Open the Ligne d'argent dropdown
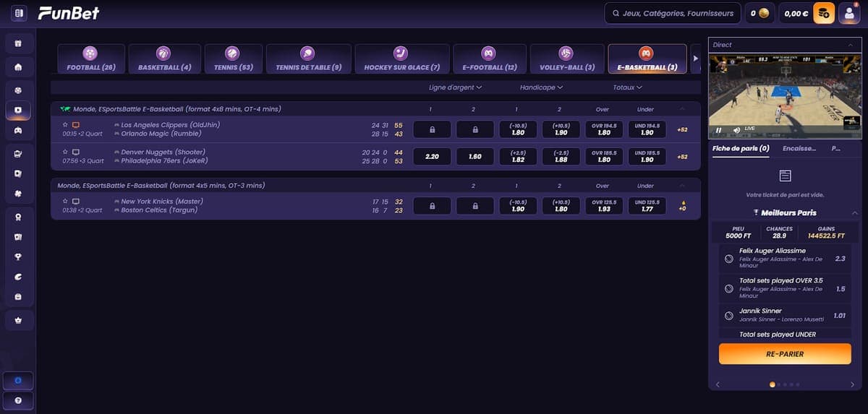The height and width of the screenshot is (414, 868). point(455,87)
